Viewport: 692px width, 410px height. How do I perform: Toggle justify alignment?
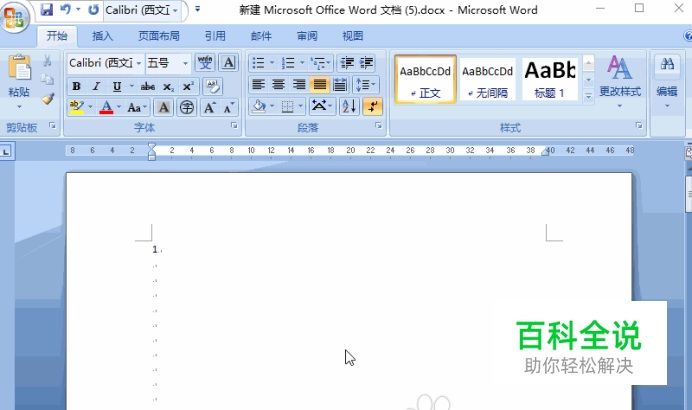point(320,84)
